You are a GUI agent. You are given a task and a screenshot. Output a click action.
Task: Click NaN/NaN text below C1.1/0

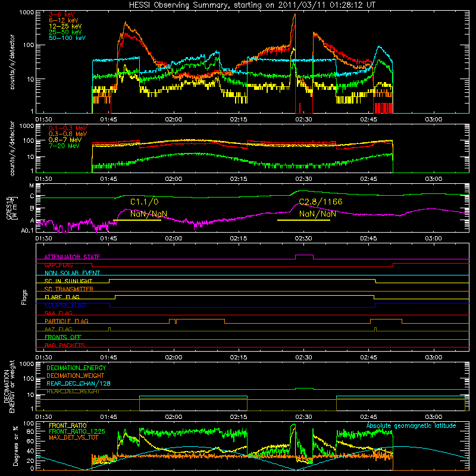[149, 214]
